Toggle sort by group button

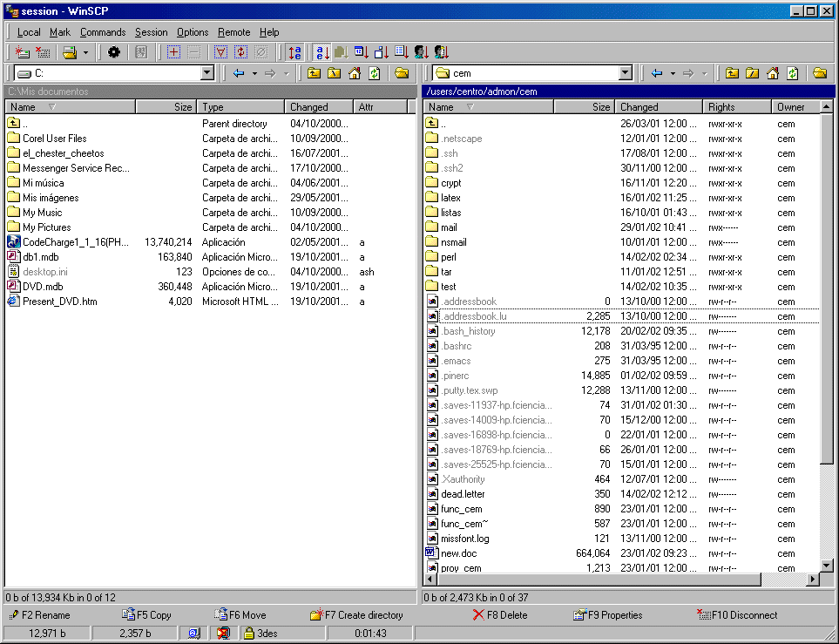click(x=442, y=52)
